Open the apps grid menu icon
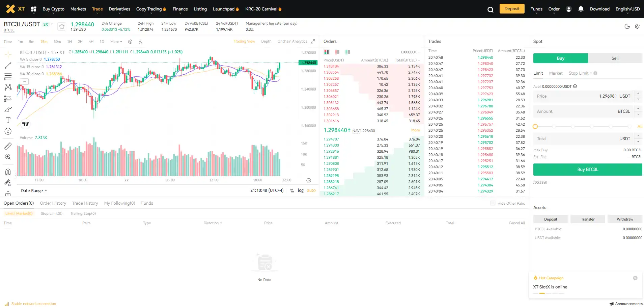The image size is (644, 307). pos(34,9)
